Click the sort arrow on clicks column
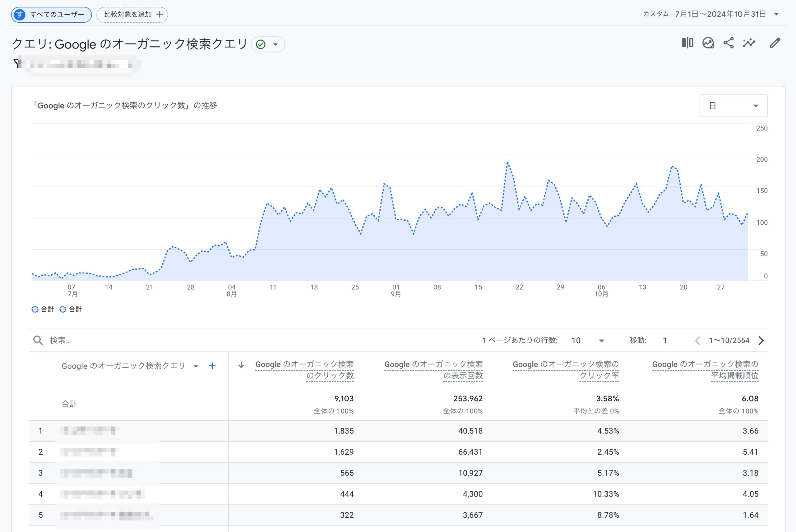 [241, 365]
